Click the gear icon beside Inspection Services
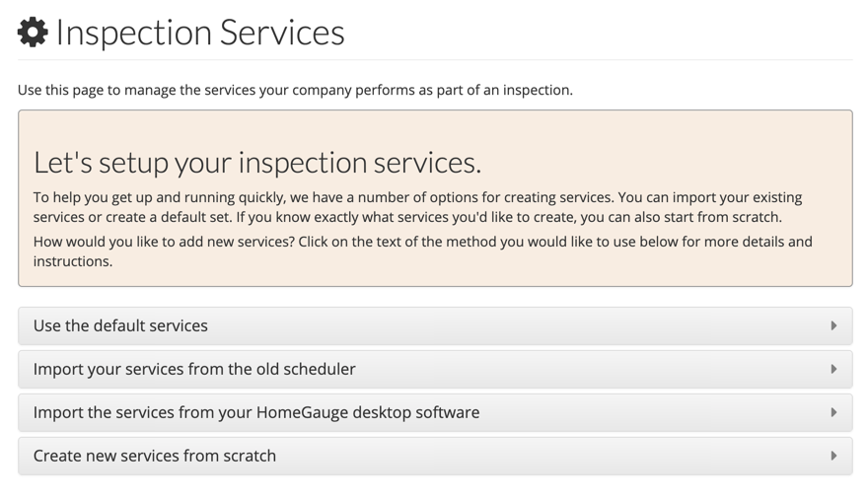Image resolution: width=868 pixels, height=500 pixels. (33, 33)
